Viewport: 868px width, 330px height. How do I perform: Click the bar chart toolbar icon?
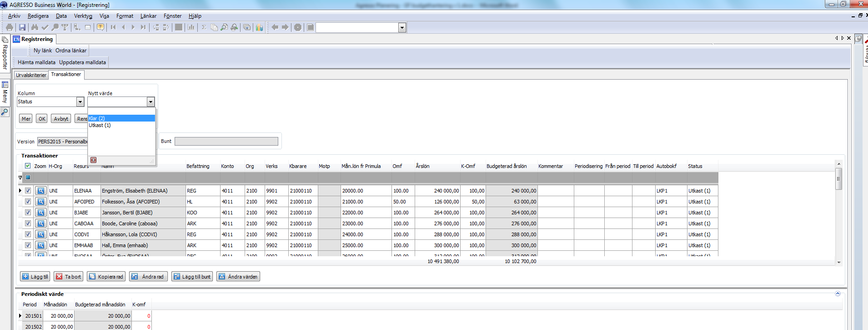191,27
